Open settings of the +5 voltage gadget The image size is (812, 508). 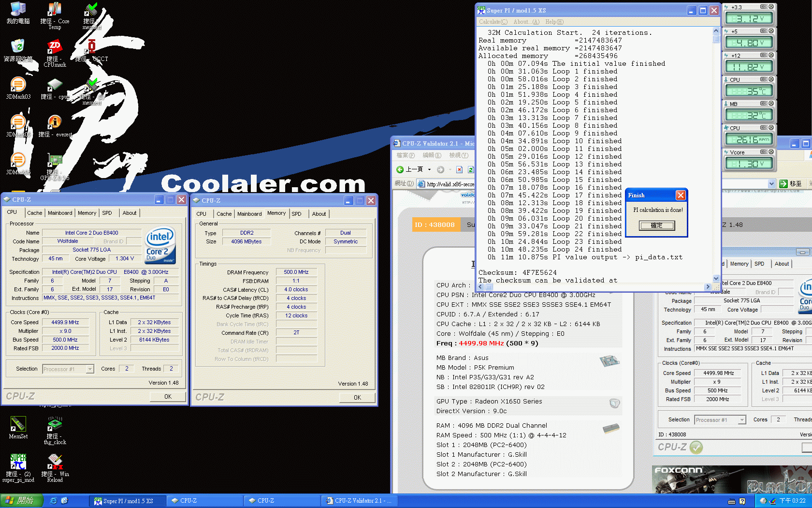[764, 31]
